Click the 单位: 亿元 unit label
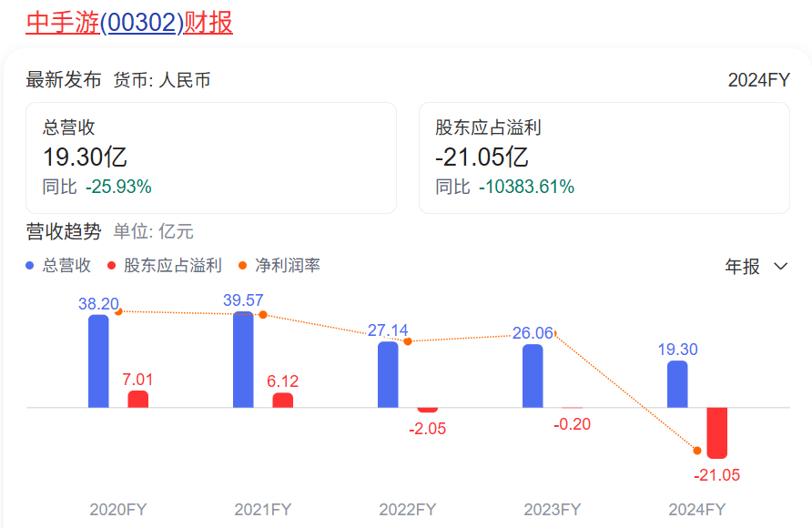 click(x=154, y=231)
